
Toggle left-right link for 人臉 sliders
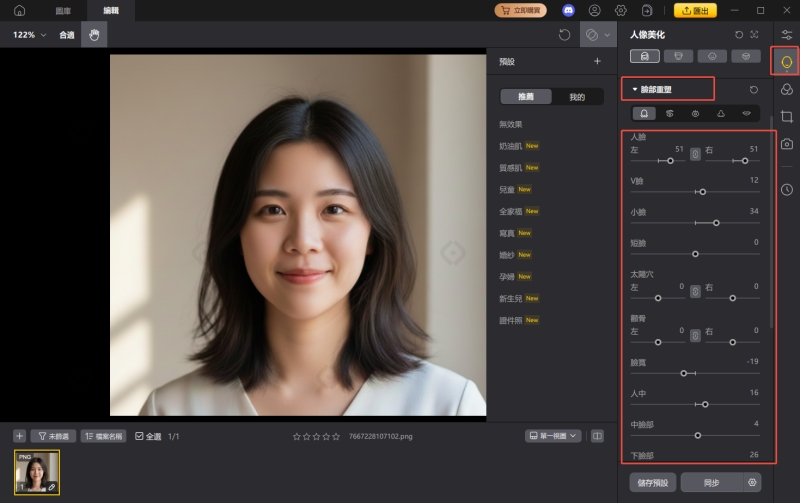[695, 154]
